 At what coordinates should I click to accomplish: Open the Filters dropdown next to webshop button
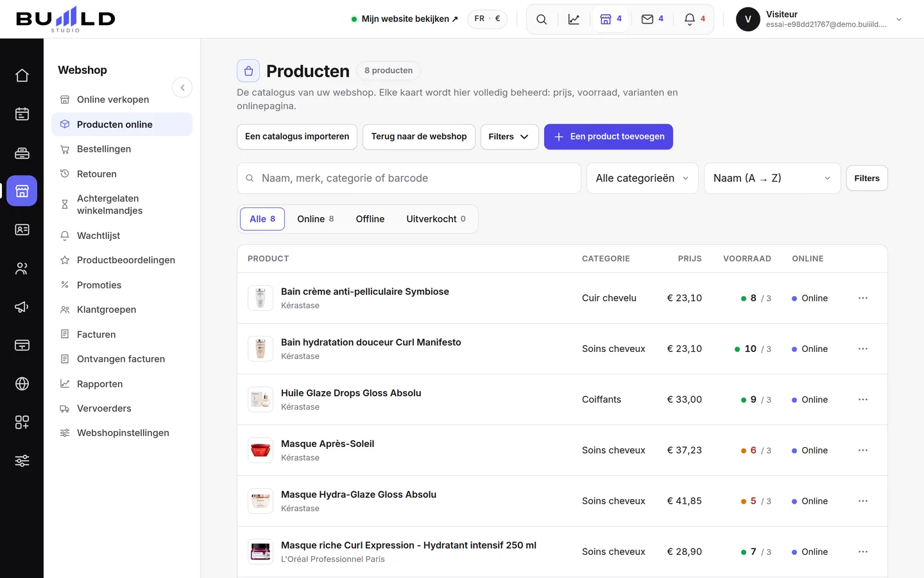click(509, 137)
